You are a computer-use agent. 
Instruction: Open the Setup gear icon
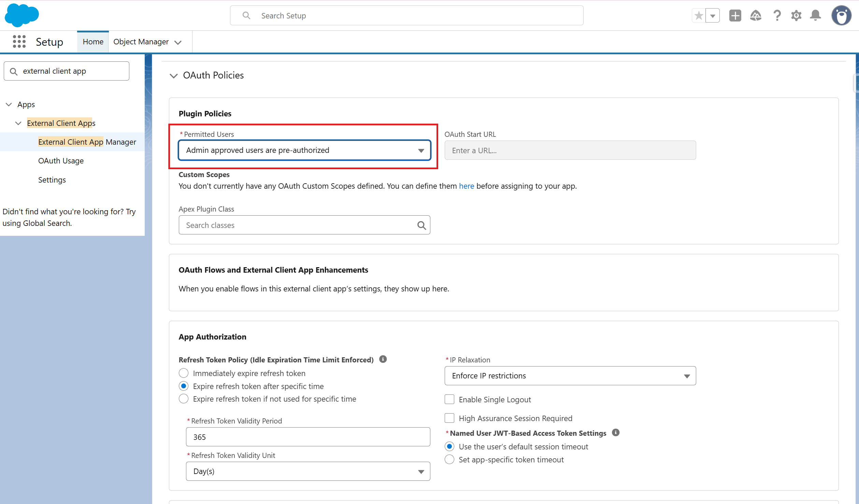tap(796, 15)
